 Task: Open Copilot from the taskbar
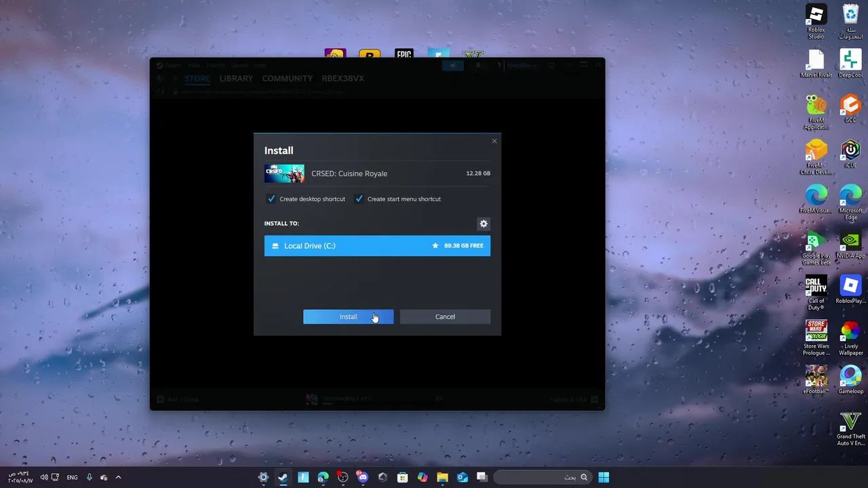(x=422, y=477)
